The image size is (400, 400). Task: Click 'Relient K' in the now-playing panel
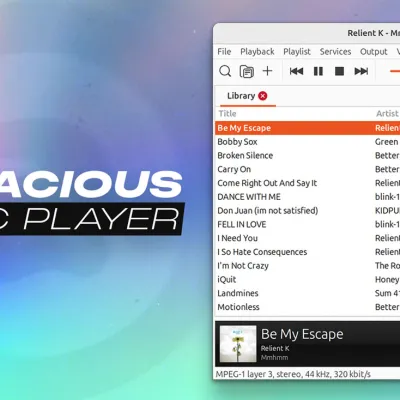(x=275, y=348)
